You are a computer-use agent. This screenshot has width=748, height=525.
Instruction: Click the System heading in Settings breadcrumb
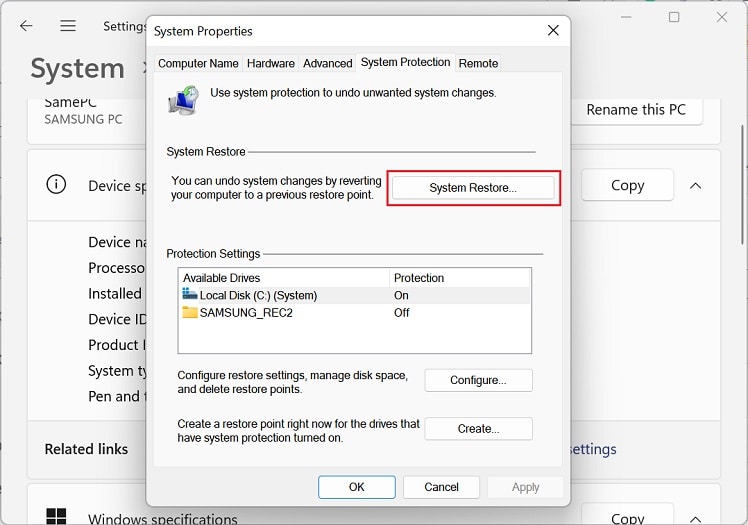click(x=77, y=68)
